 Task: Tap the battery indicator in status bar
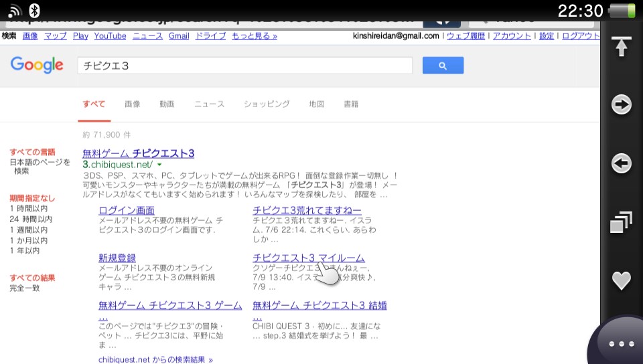622,11
